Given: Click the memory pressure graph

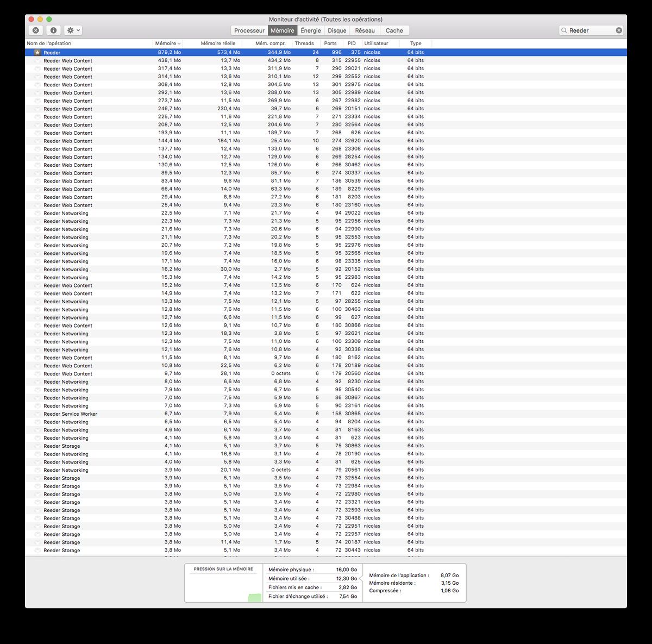Looking at the screenshot, I should 224,587.
